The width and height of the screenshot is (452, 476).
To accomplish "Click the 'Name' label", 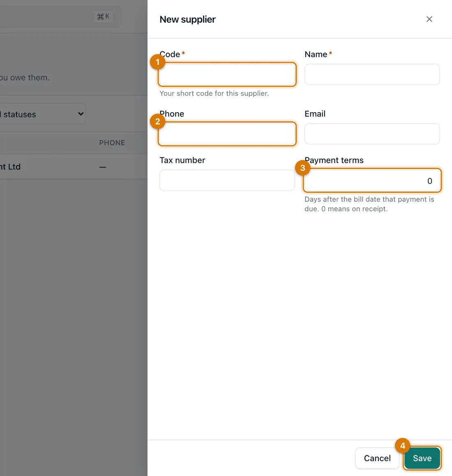I will pos(316,54).
